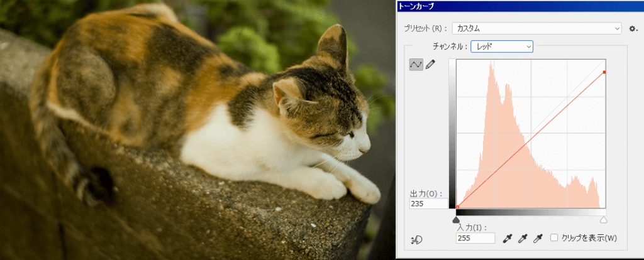Click the 出力 field showing 235

[x=428, y=204]
